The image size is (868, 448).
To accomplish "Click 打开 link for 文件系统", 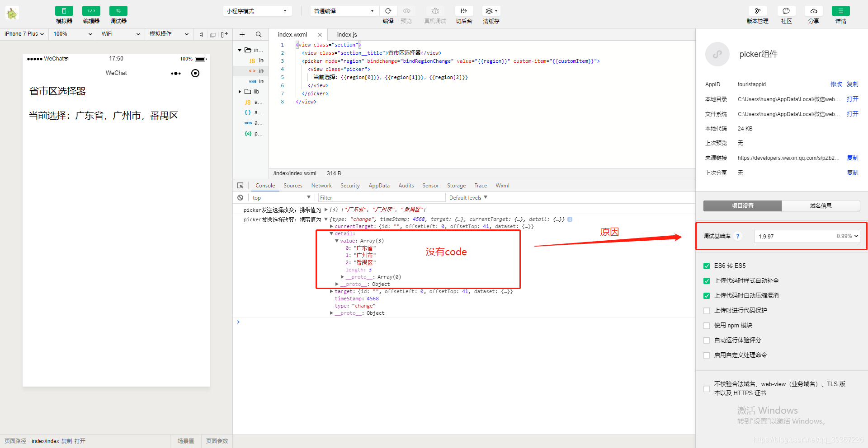I will (852, 114).
